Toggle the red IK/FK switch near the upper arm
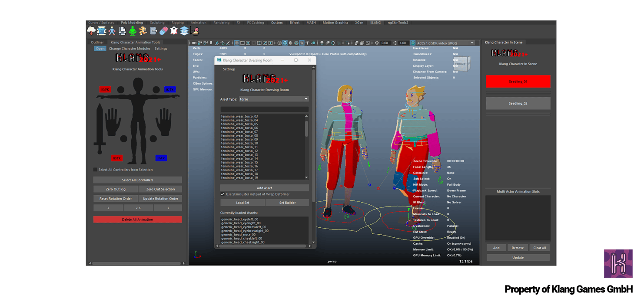Screen dimensions: 644x305 click(x=105, y=89)
